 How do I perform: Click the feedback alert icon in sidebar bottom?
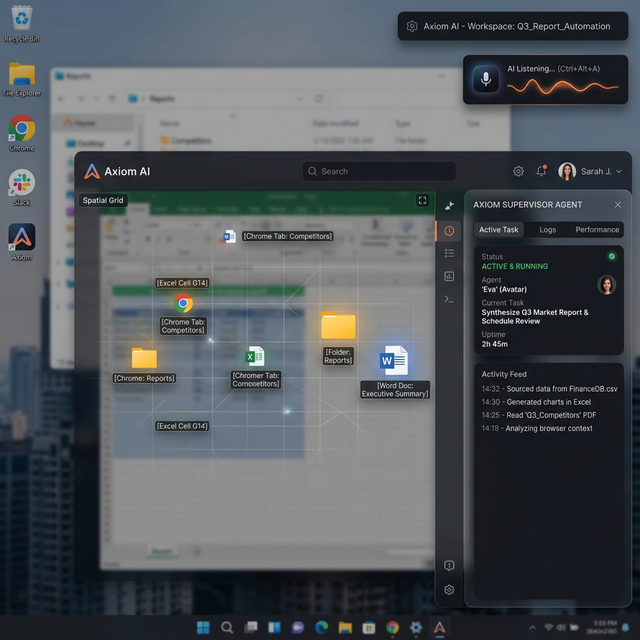pos(449,565)
